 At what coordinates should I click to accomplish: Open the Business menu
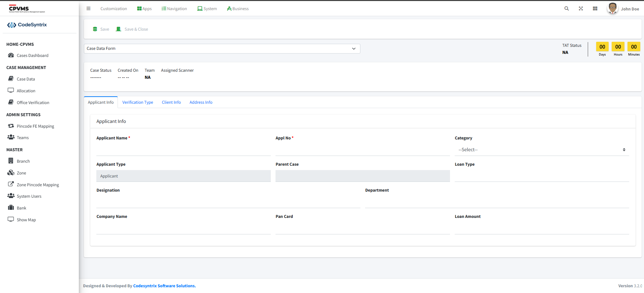tap(238, 9)
